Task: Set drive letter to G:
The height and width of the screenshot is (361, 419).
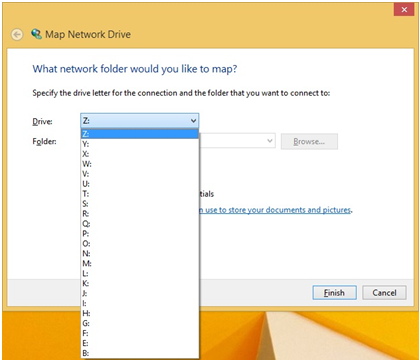Action: 140,323
